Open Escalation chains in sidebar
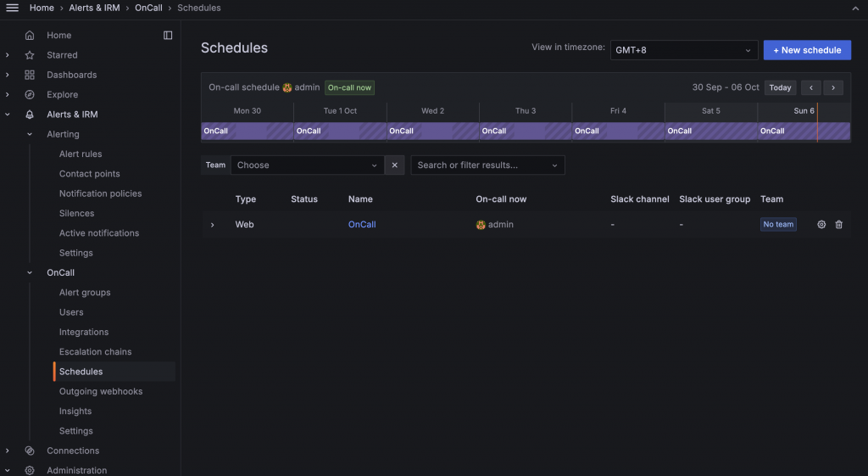The width and height of the screenshot is (868, 476). 95,352
